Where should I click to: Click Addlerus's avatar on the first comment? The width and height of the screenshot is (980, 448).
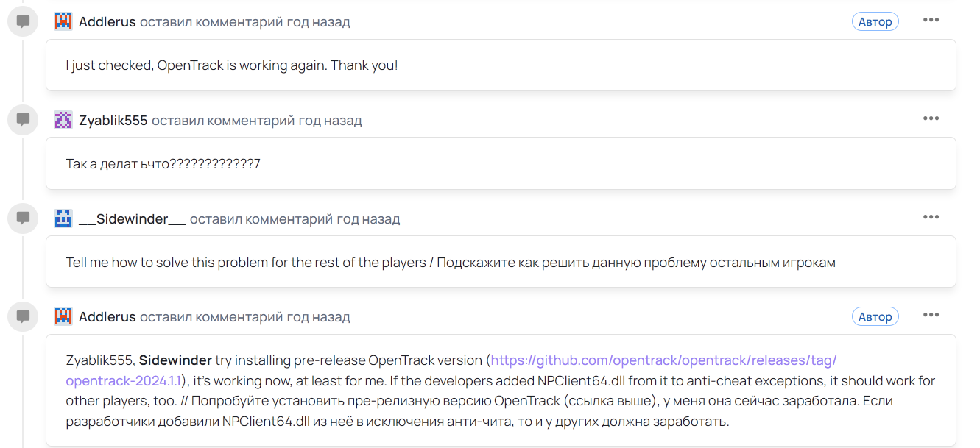click(x=63, y=21)
